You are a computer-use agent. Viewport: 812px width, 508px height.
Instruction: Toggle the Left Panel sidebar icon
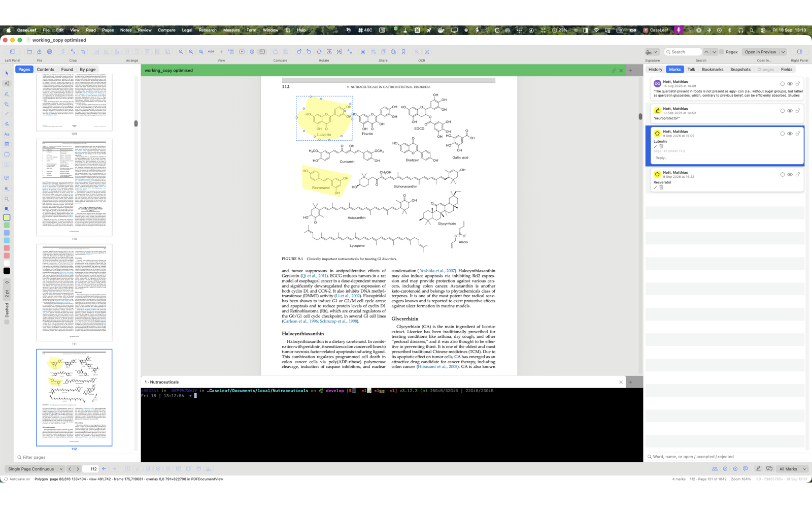click(13, 52)
